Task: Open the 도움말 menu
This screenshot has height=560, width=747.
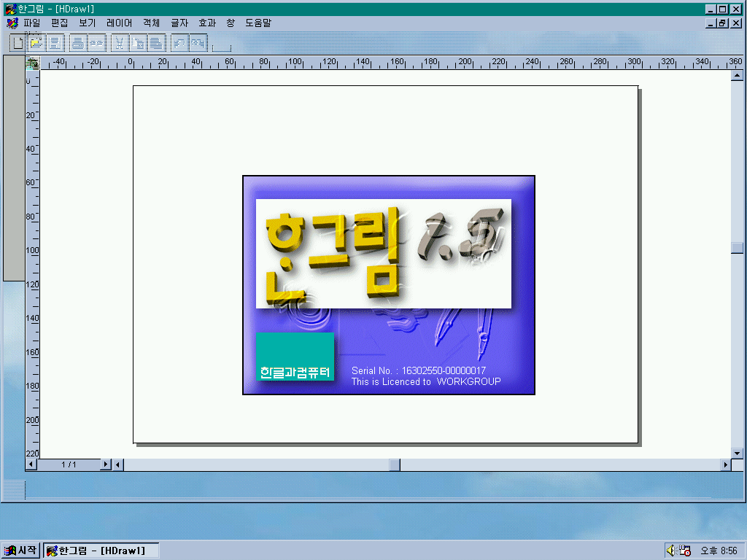Action: [258, 23]
